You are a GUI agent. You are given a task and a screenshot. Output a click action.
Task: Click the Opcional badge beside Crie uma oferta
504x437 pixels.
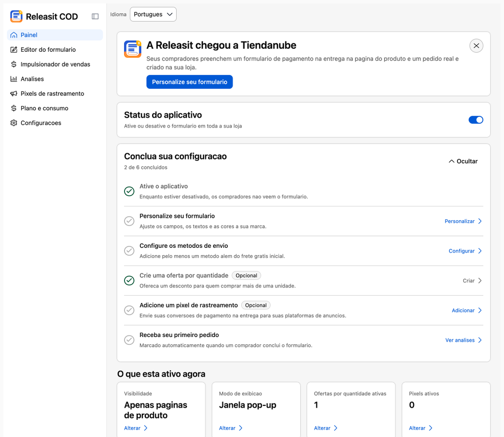pos(246,275)
